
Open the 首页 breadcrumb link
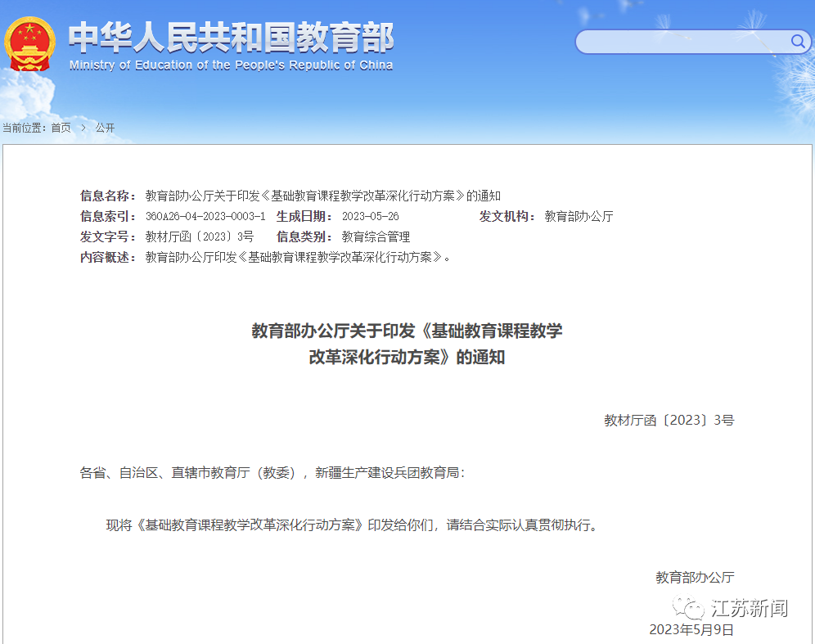pos(61,128)
